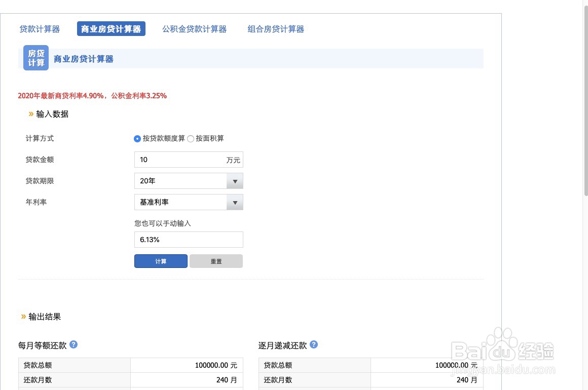Switch to 贷款计算器 tab
Screen dimensions: 588x390
click(x=40, y=29)
